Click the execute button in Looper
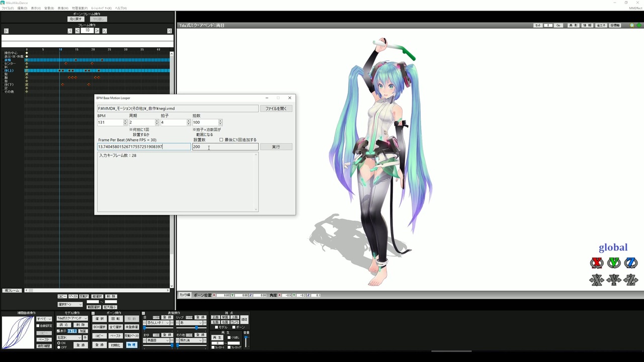The image size is (644, 362). click(x=276, y=147)
